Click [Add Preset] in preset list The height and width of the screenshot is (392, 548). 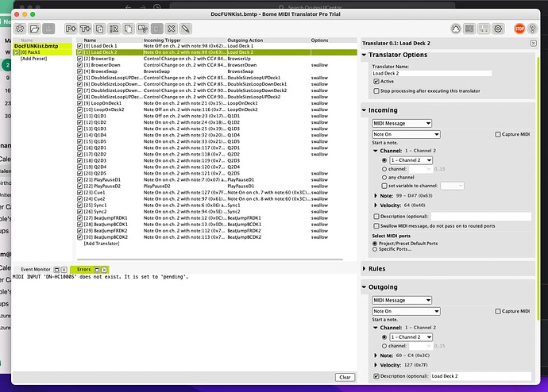33,59
